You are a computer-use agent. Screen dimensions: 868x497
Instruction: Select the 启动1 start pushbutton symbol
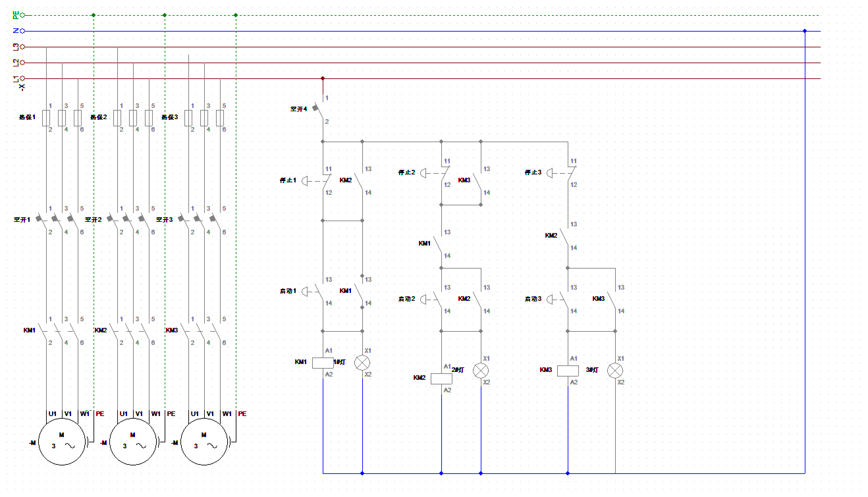pos(313,292)
